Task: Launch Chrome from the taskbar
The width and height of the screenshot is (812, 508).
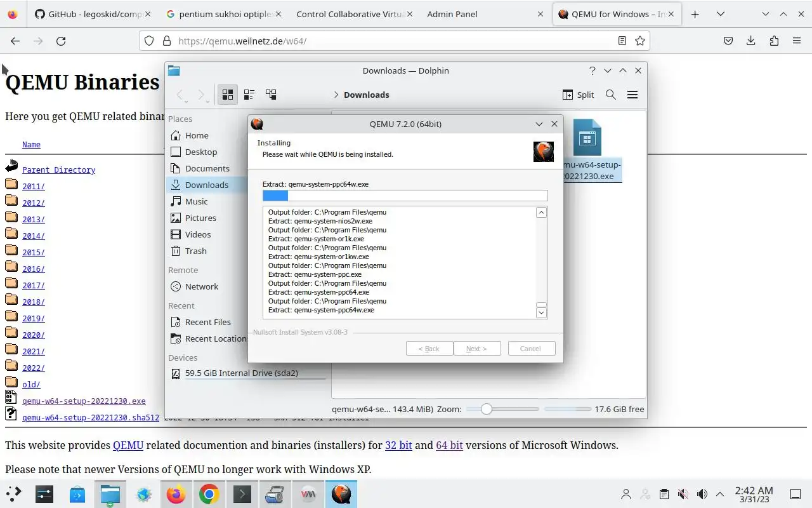Action: [209, 494]
